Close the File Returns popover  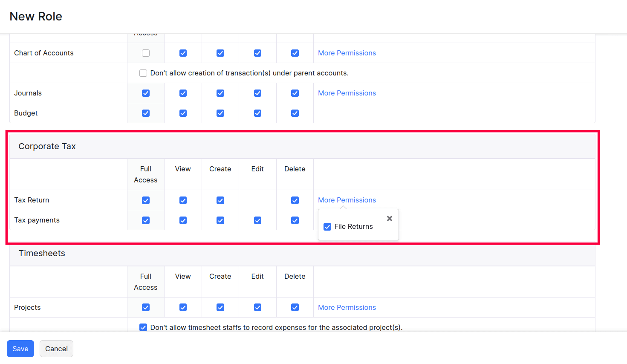389,218
